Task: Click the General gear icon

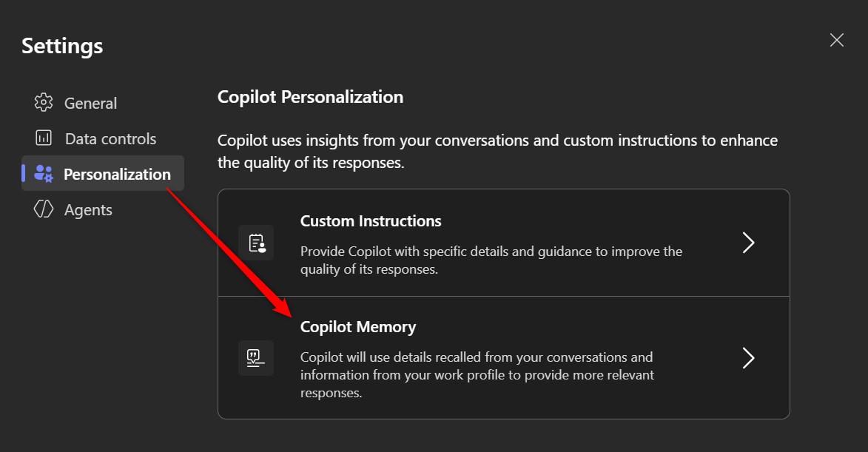Action: [x=44, y=103]
